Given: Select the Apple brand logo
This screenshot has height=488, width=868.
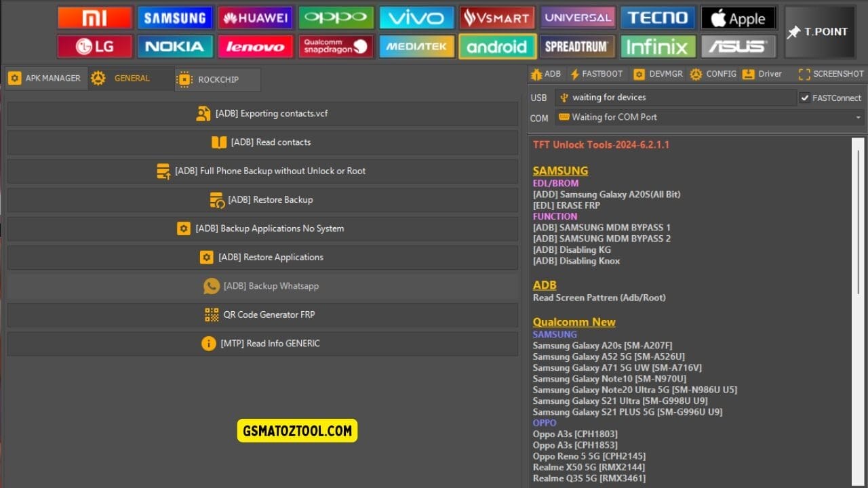Looking at the screenshot, I should tap(738, 18).
